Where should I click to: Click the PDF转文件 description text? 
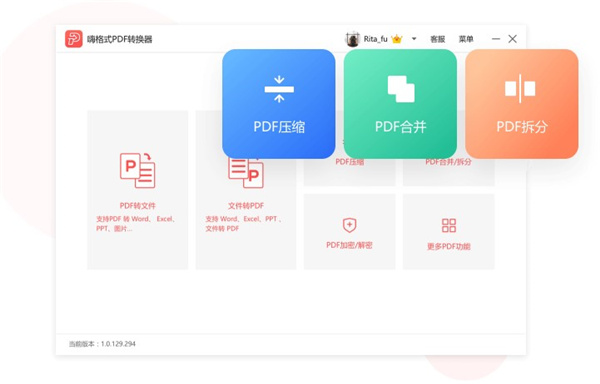[136, 224]
